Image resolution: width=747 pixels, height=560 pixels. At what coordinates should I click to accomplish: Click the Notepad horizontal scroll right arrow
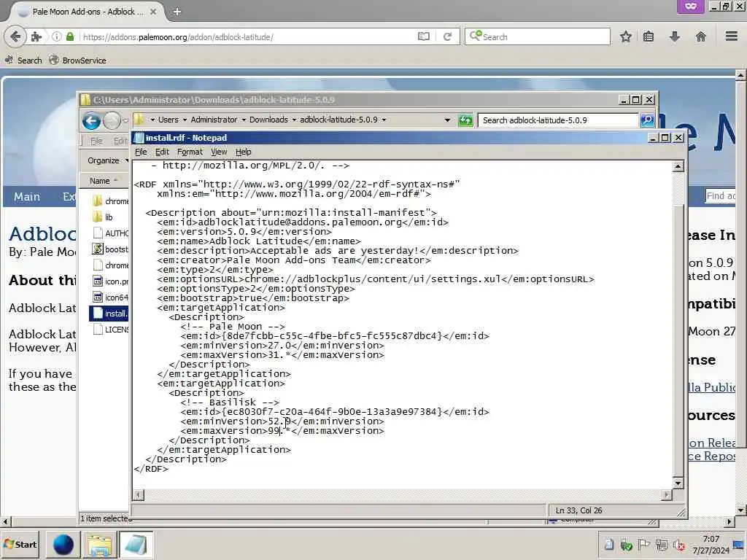point(667,495)
